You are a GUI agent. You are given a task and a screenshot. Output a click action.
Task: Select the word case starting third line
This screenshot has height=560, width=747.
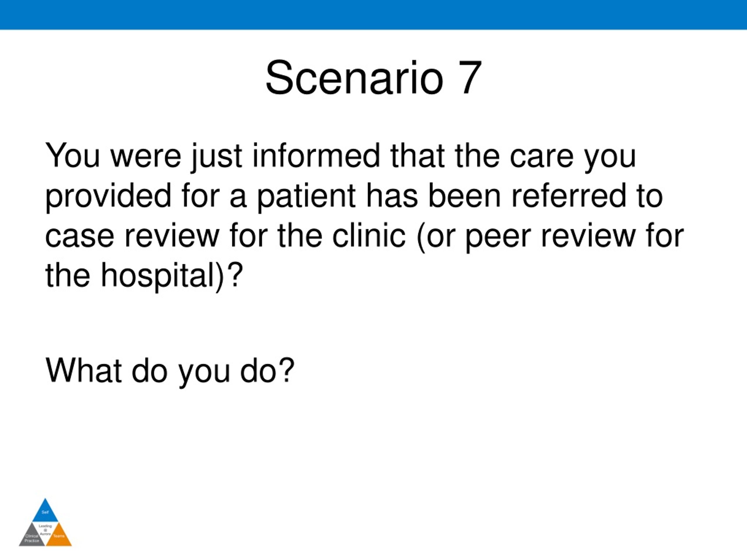click(x=80, y=236)
